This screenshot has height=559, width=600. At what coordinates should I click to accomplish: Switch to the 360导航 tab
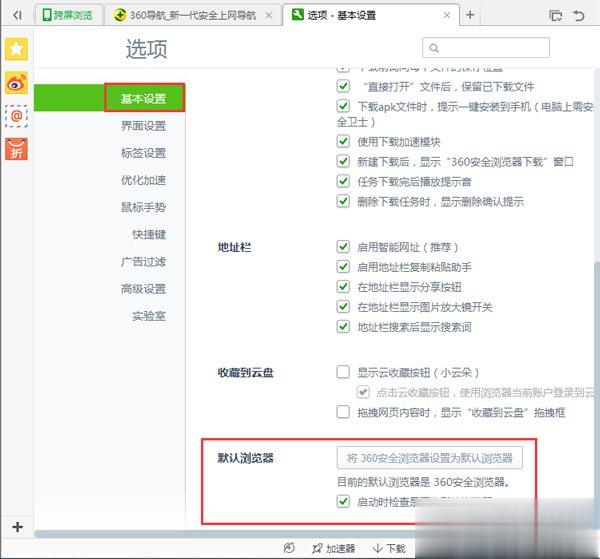point(192,15)
